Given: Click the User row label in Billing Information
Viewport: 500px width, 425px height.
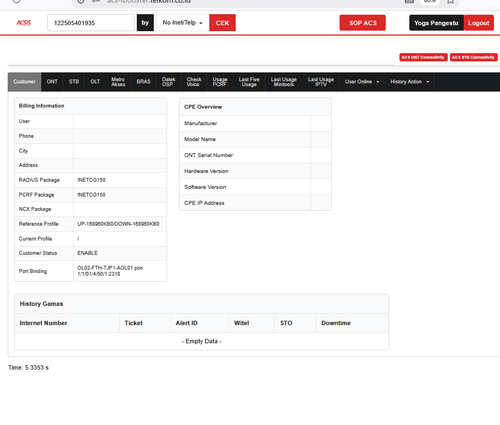Looking at the screenshot, I should pyautogui.click(x=24, y=121).
